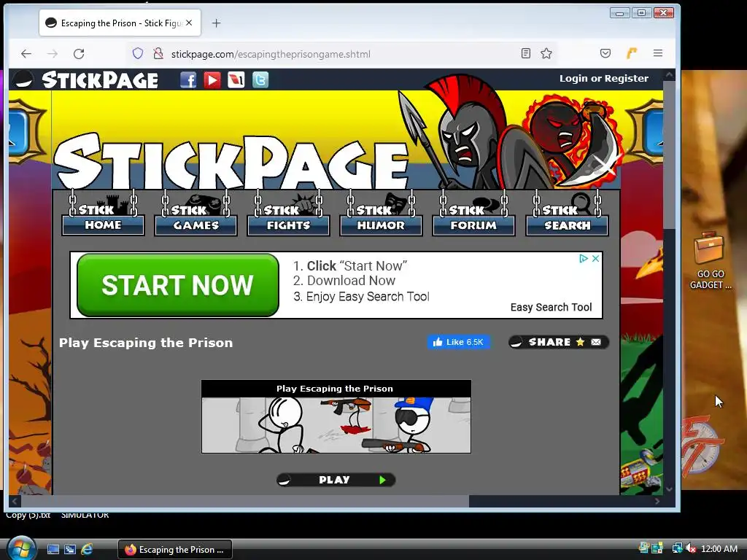This screenshot has height=560, width=747.
Task: Click the SHARE button
Action: tap(558, 342)
